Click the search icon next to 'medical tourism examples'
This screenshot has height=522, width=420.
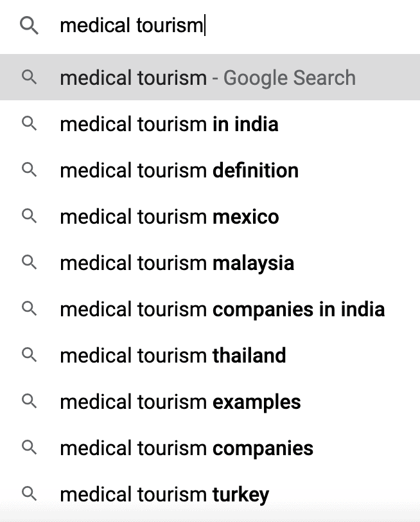[x=28, y=402]
